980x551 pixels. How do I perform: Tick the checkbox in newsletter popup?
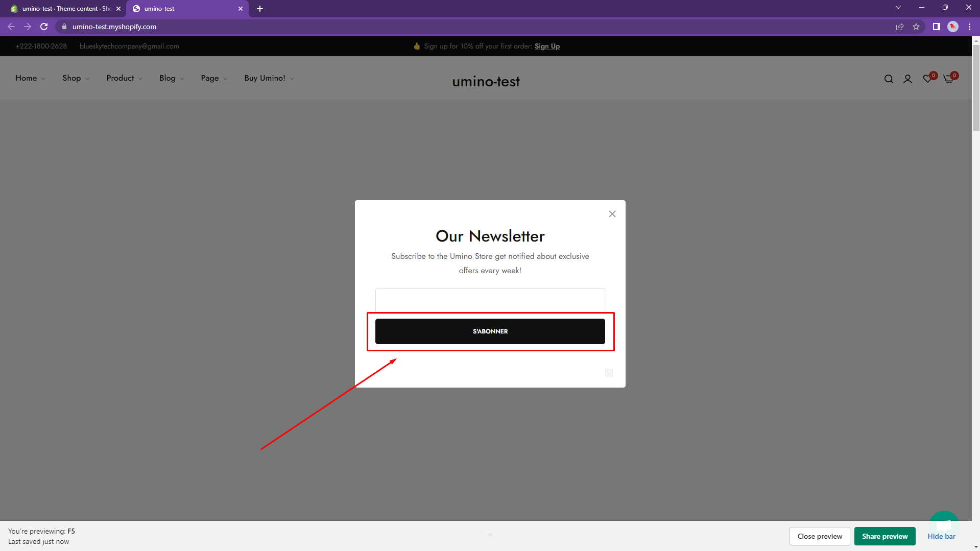609,373
